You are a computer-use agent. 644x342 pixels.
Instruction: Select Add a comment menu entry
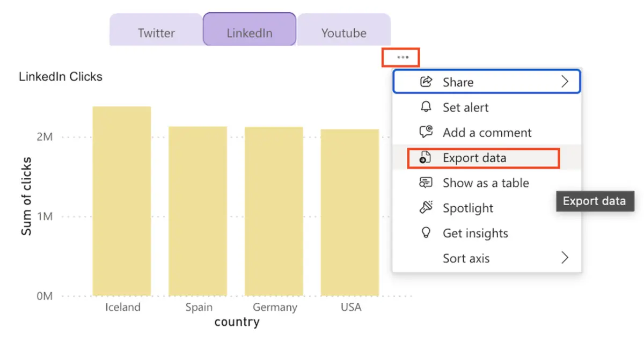point(487,132)
